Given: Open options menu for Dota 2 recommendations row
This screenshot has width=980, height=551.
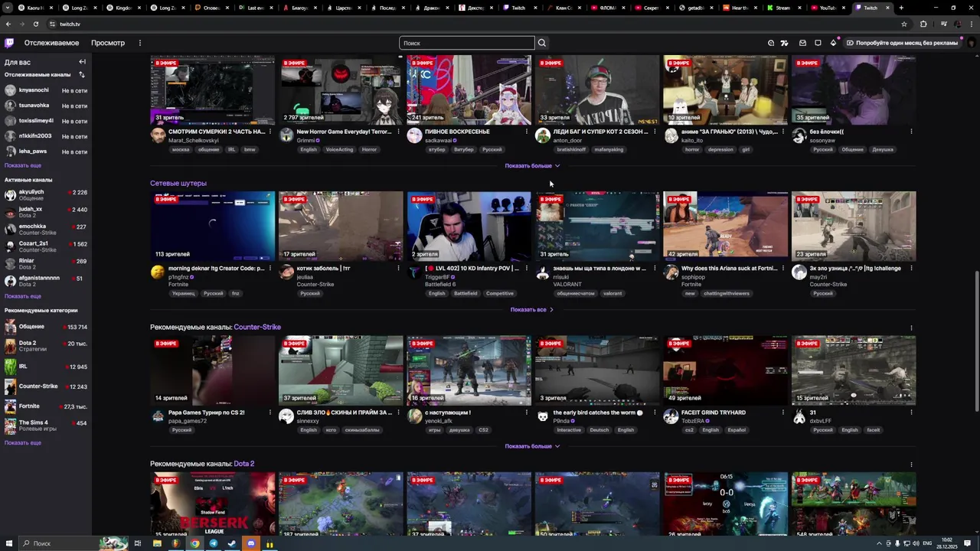Looking at the screenshot, I should [x=911, y=464].
